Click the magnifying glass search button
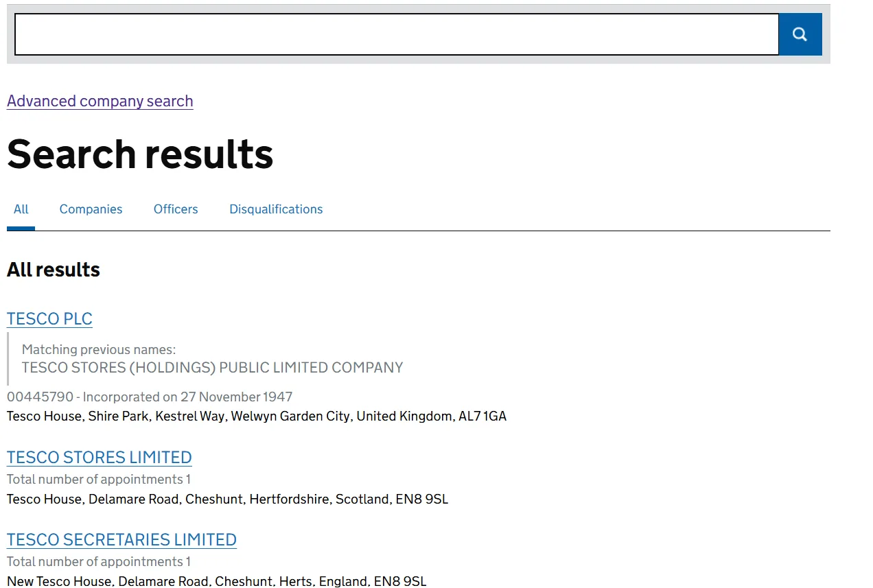The height and width of the screenshot is (588, 873). (800, 34)
